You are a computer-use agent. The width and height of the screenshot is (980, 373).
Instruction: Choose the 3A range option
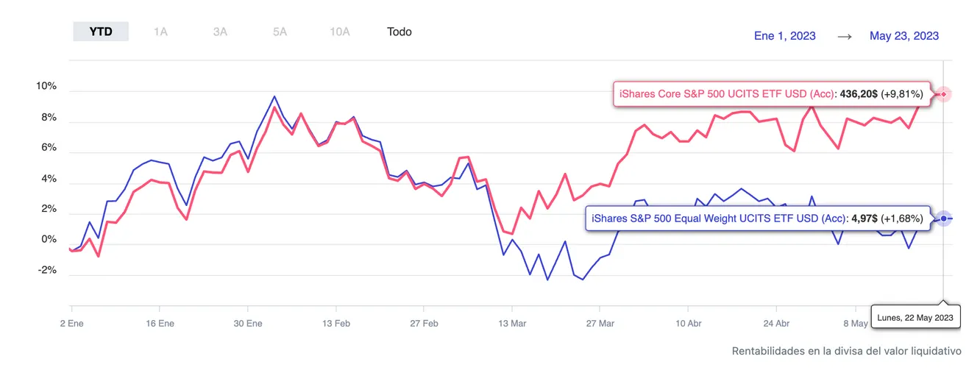coord(220,32)
